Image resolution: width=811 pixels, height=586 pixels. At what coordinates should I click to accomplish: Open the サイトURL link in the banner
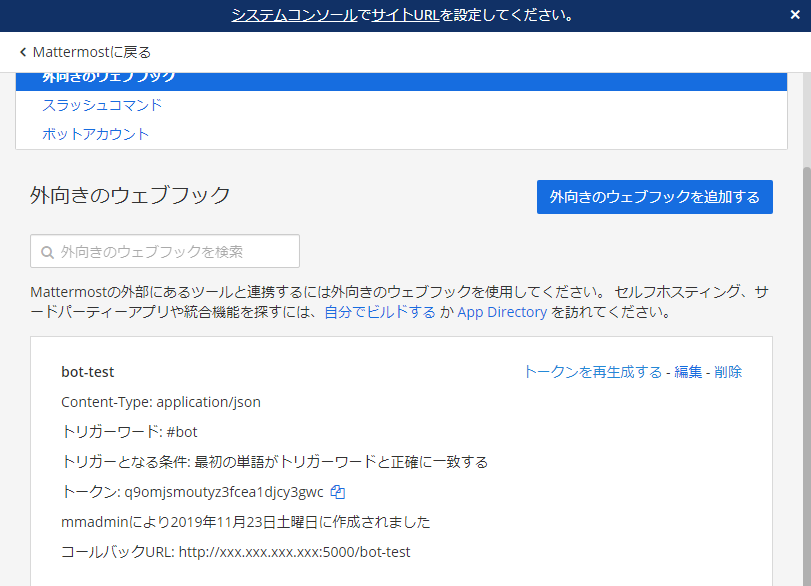[x=391, y=15]
